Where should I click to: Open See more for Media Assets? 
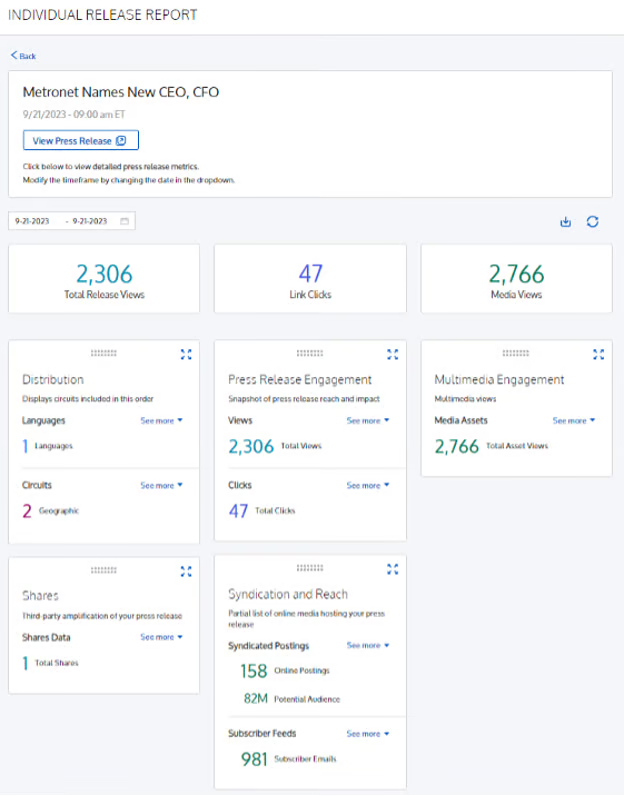tap(574, 421)
